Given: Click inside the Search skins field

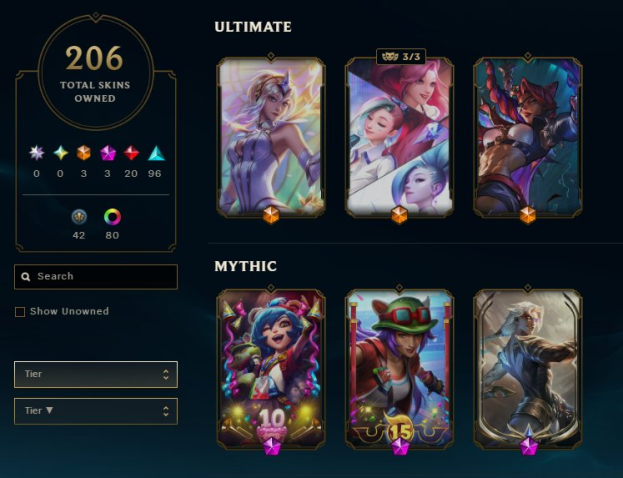Looking at the screenshot, I should 96,277.
